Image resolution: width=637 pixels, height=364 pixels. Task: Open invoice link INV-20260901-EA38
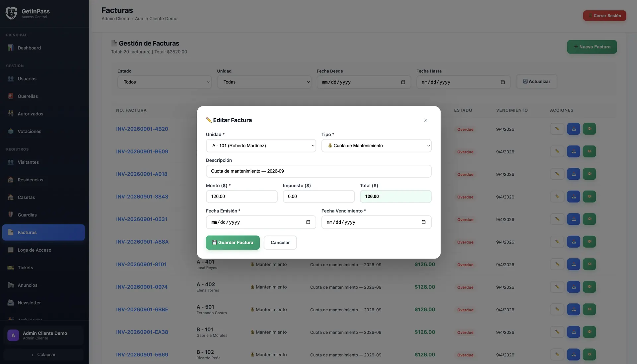tap(142, 332)
